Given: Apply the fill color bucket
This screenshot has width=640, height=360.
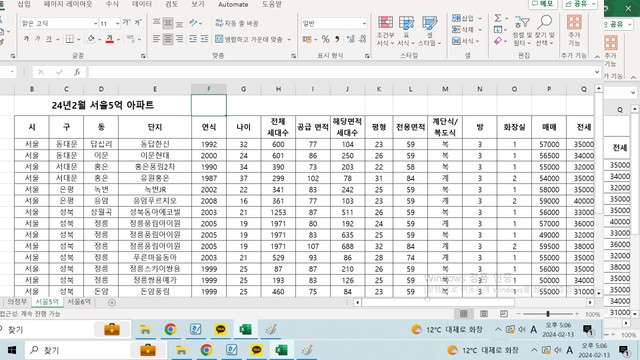Looking at the screenshot, I should (x=91, y=39).
